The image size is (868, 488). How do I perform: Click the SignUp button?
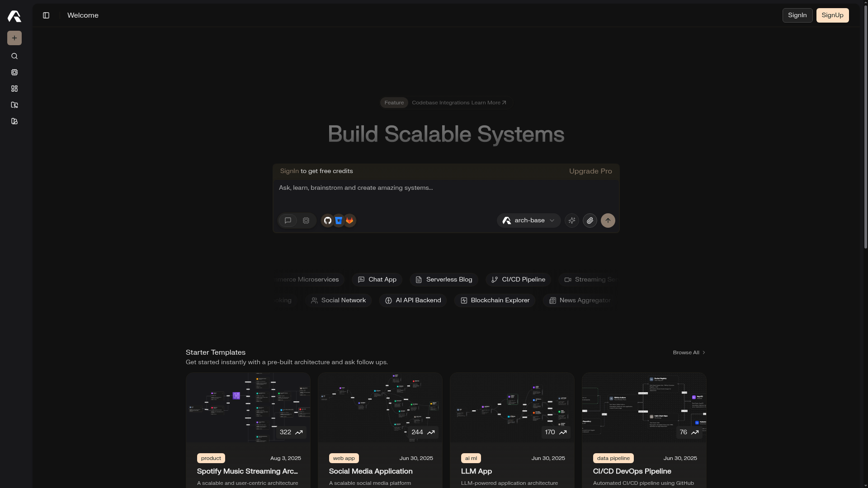click(x=832, y=15)
